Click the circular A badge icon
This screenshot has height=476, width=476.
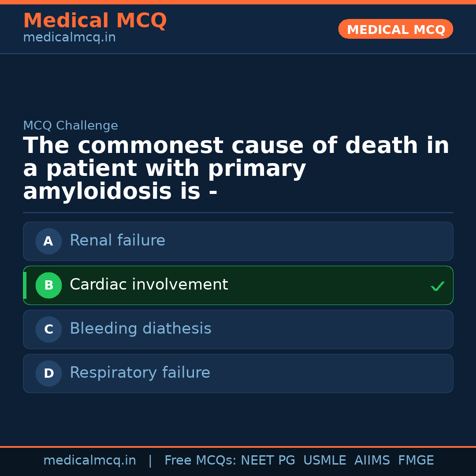48,241
